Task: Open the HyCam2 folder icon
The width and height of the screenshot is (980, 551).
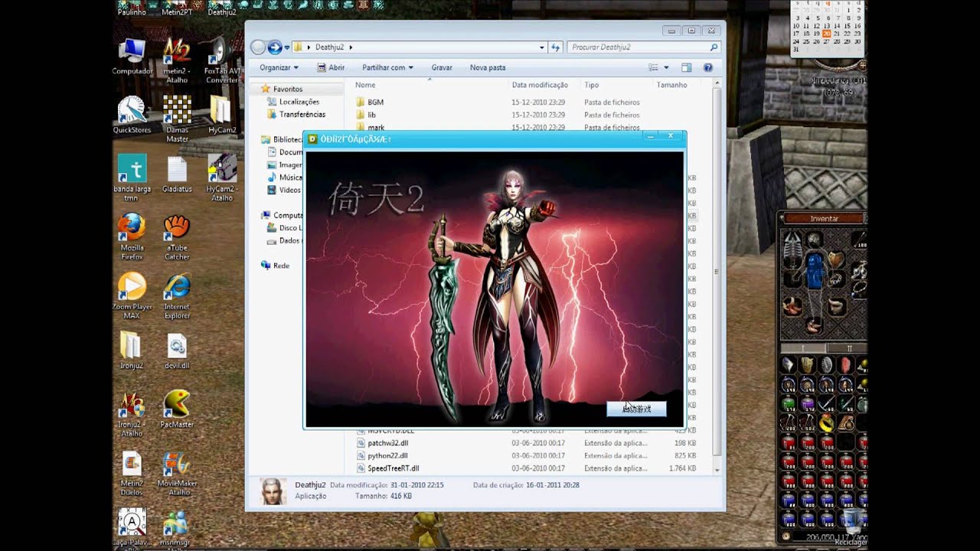Action: point(222,115)
